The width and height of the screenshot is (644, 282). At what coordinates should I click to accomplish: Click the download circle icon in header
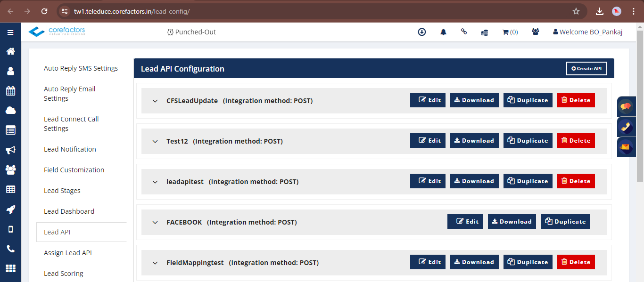pos(422,32)
